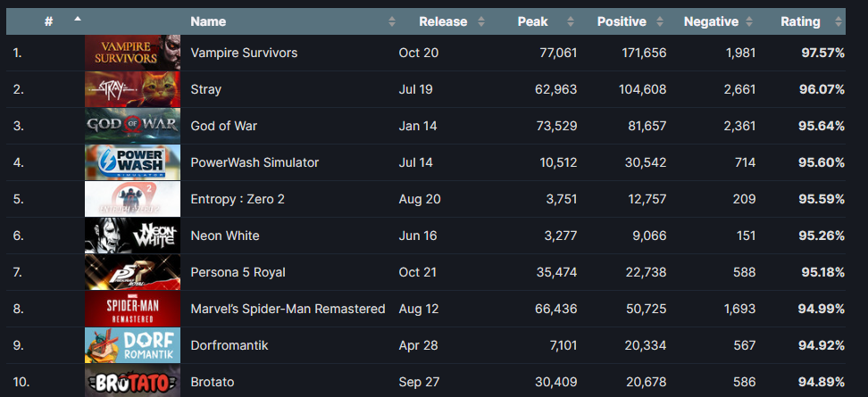The image size is (868, 397).
Task: Sort by Negative reviews column
Action: pyautogui.click(x=711, y=21)
